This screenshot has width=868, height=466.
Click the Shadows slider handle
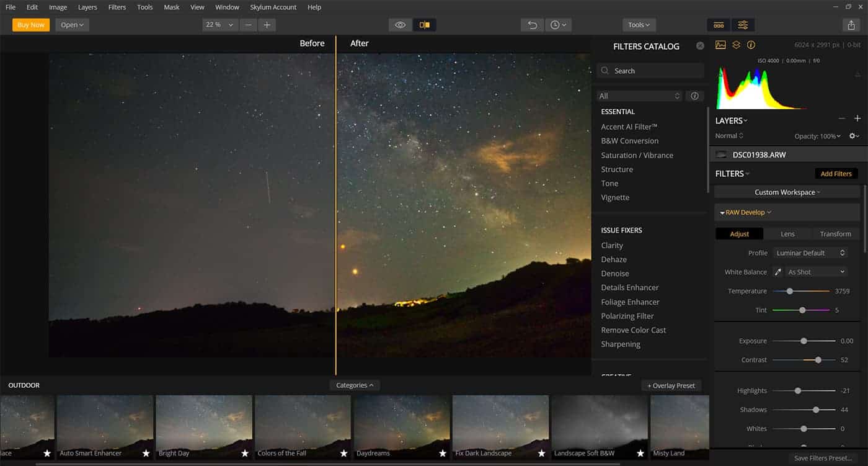(816, 410)
